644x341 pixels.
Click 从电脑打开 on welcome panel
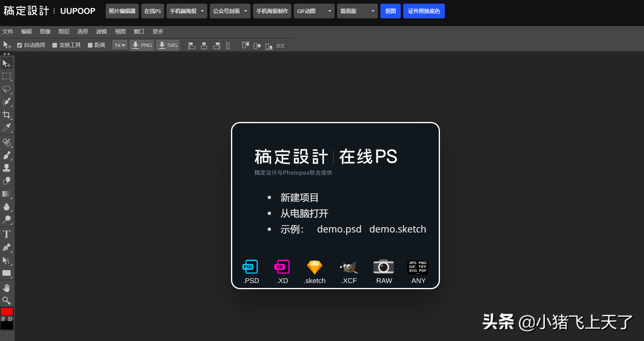(304, 214)
